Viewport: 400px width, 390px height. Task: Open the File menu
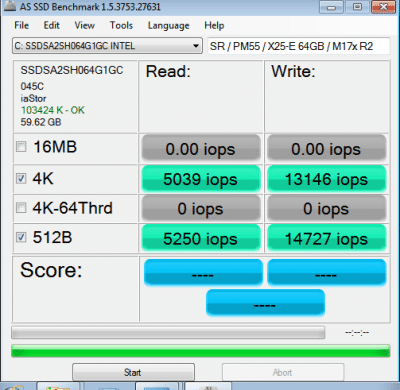click(21, 25)
